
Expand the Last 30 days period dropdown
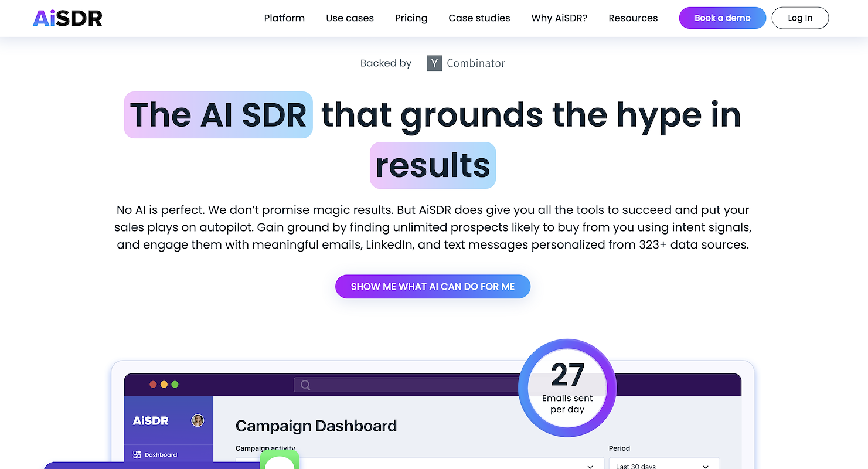pyautogui.click(x=664, y=464)
